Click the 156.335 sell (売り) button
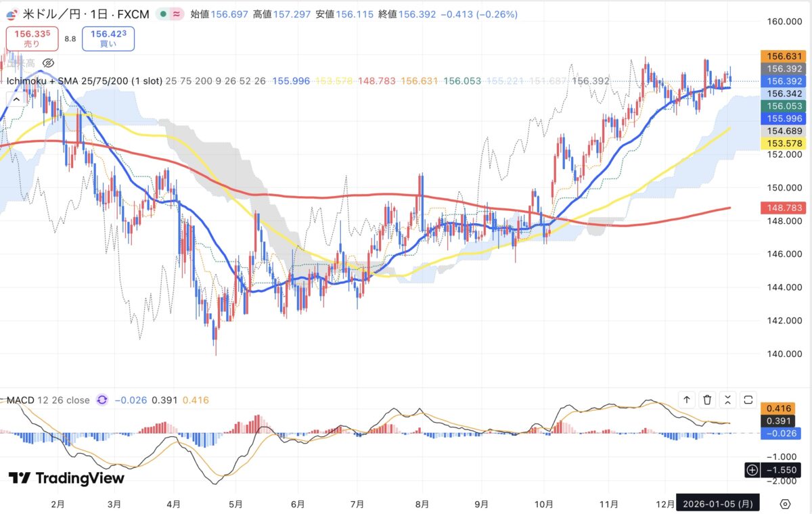 click(32, 39)
